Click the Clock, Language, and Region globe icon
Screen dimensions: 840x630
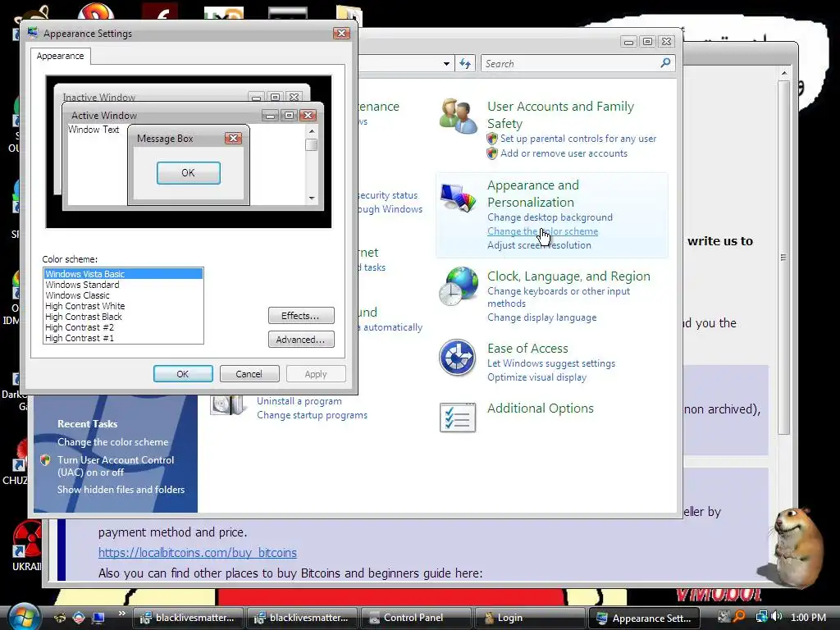[458, 286]
